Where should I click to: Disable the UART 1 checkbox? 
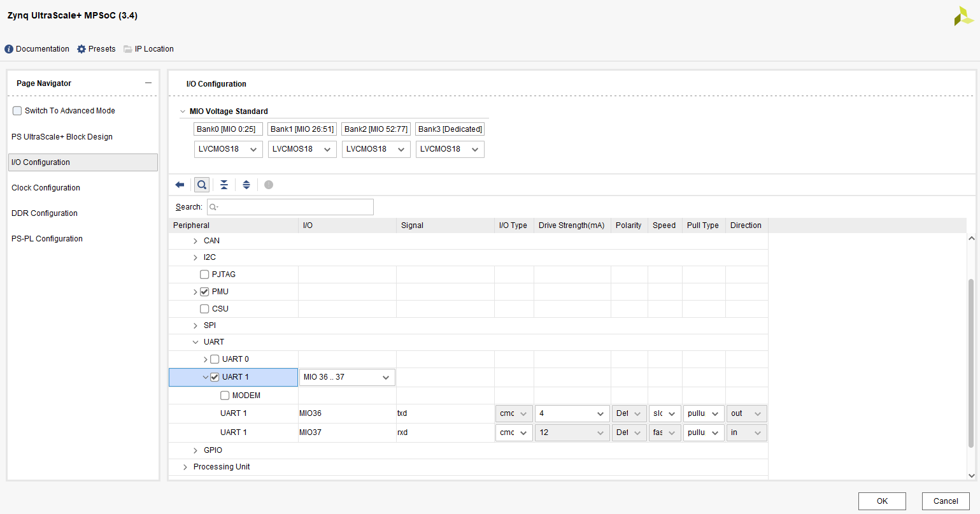tap(215, 377)
